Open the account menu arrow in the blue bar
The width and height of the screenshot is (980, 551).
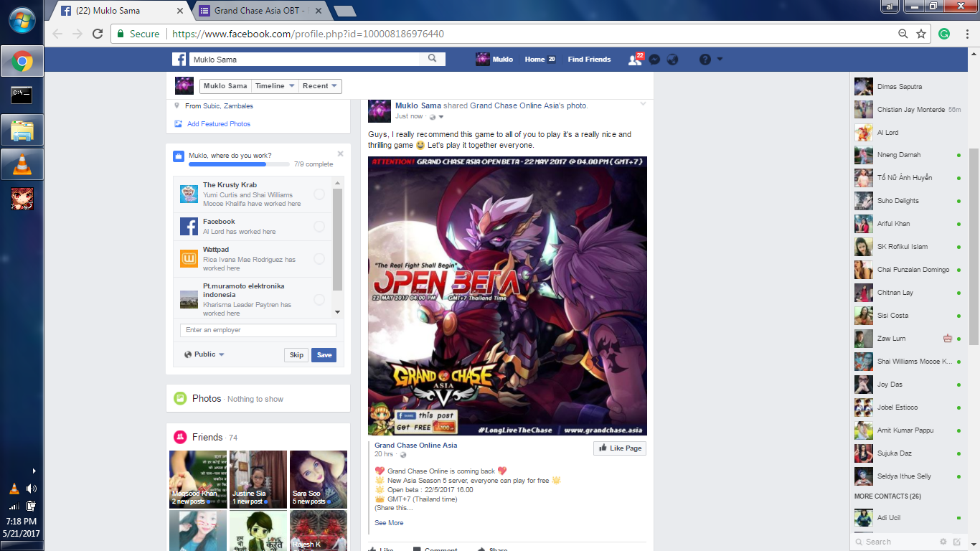[720, 60]
